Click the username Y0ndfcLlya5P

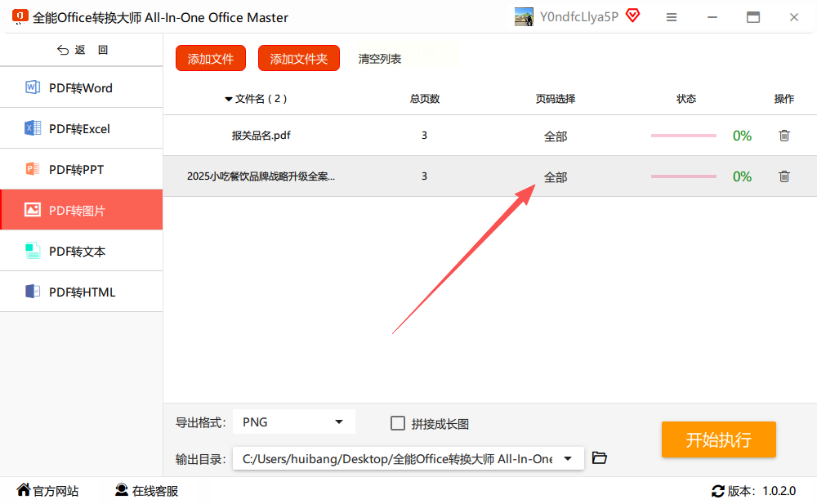579,16
